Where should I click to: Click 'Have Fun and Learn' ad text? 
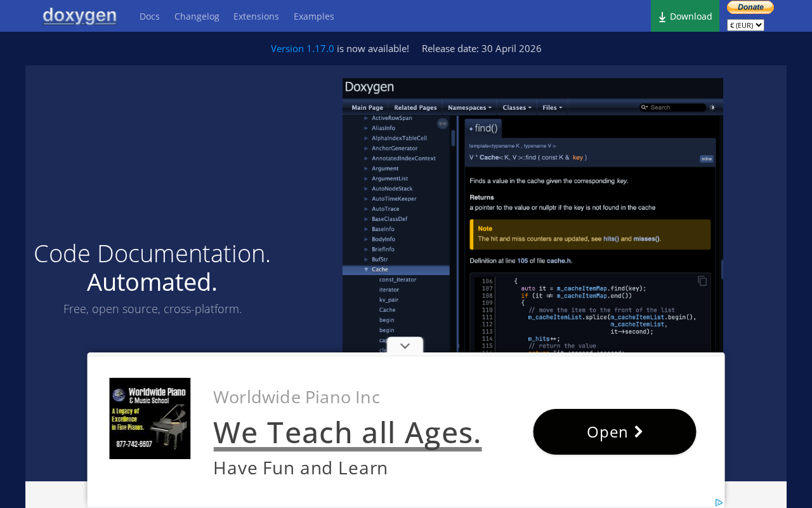301,468
